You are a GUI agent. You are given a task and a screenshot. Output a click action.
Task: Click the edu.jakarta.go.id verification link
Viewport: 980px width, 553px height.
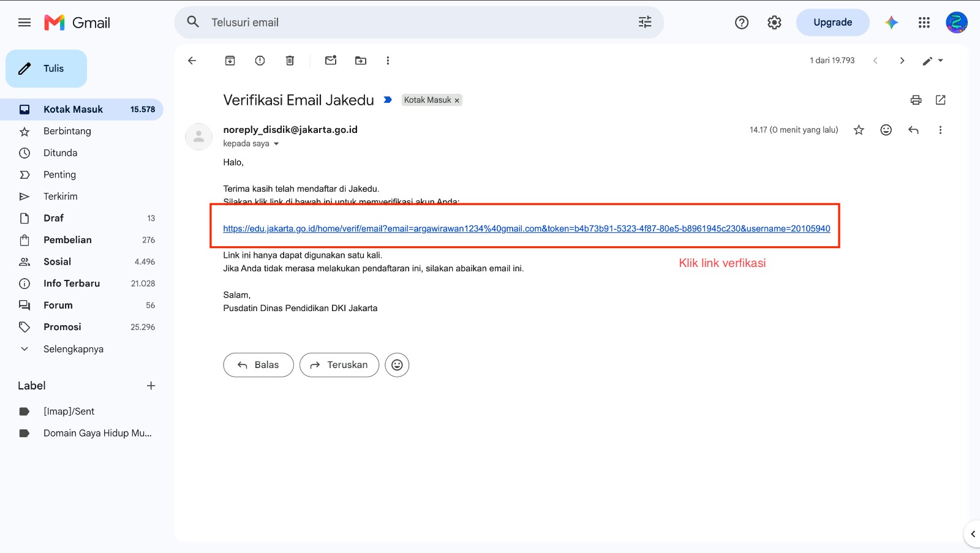click(527, 228)
